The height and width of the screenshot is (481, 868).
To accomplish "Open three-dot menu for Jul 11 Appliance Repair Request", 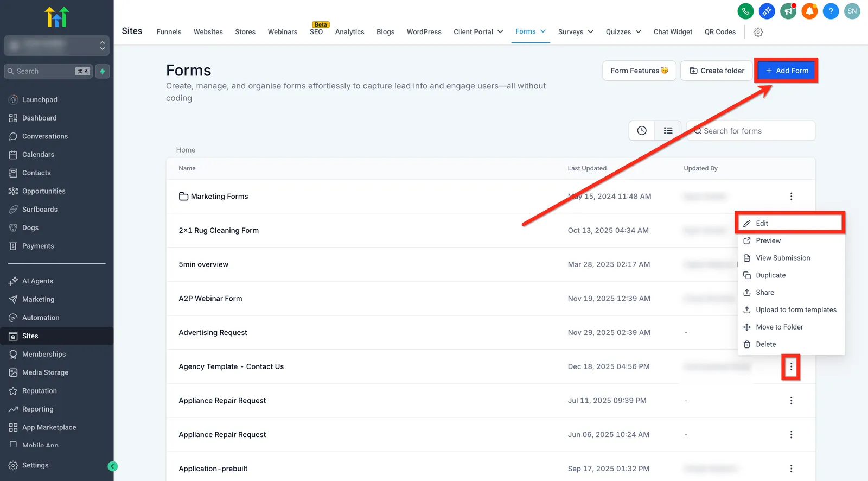I will 791,401.
